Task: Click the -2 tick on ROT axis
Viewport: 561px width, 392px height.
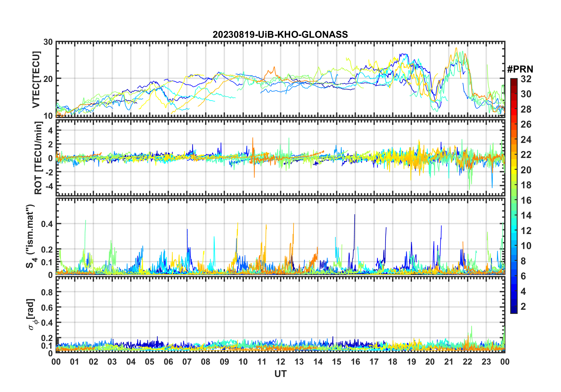Action: coord(49,172)
